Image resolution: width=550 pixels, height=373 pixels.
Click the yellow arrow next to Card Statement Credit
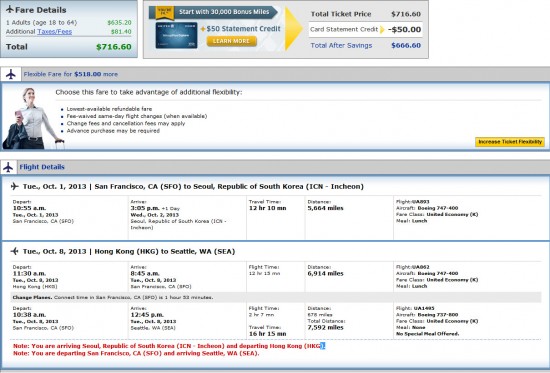click(382, 29)
